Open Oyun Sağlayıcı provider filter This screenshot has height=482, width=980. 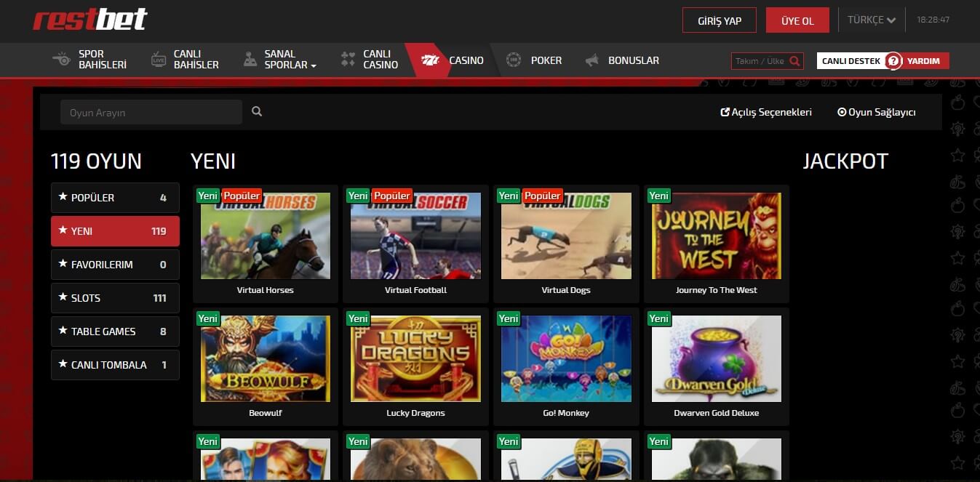(877, 112)
